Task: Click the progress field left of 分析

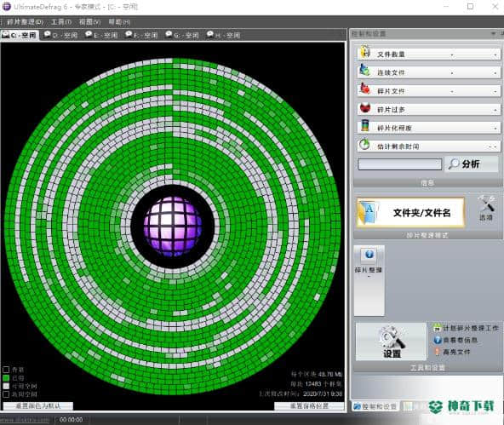Action: (400, 164)
